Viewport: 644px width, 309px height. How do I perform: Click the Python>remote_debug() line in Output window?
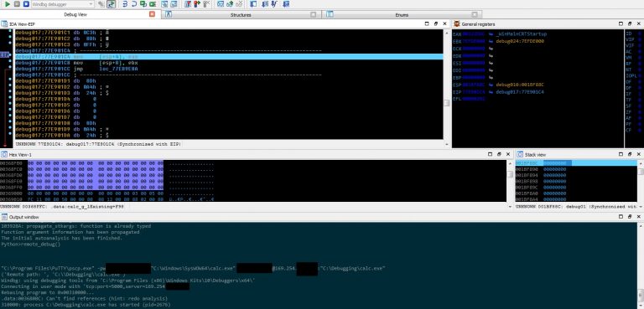click(31, 245)
